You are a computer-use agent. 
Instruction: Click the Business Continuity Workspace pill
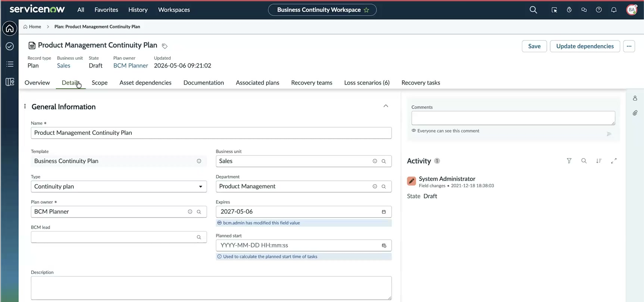click(322, 10)
